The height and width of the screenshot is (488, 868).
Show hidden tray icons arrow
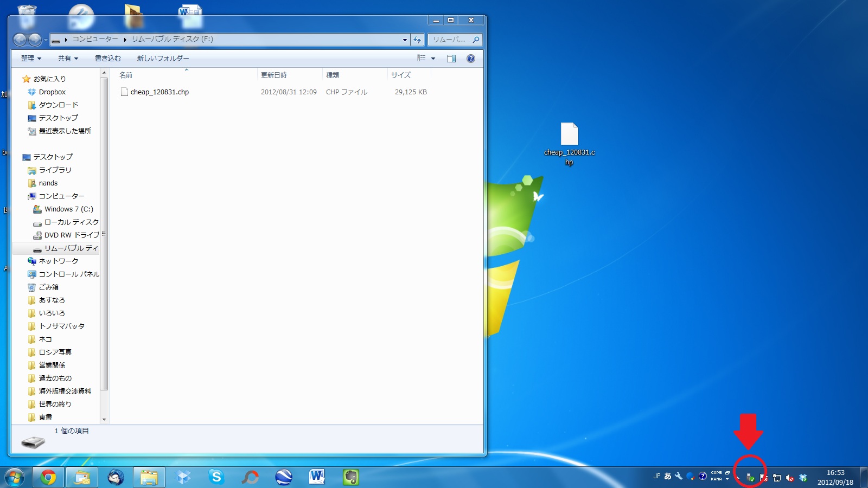click(738, 478)
